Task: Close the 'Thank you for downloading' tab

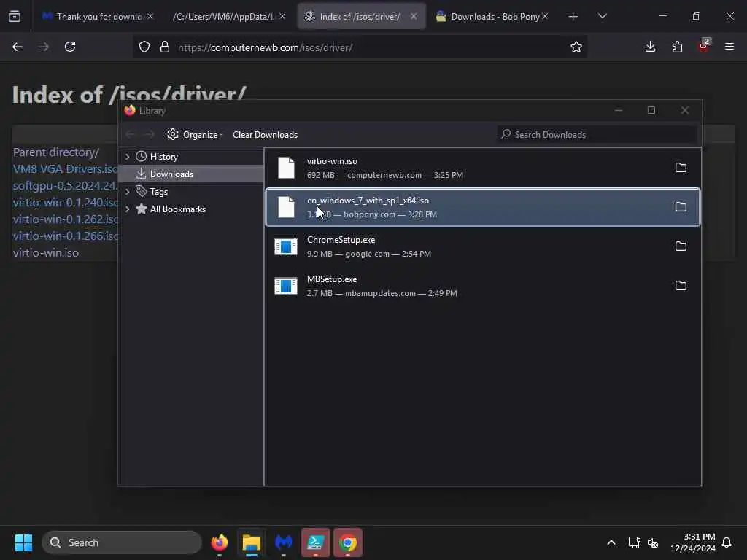Action: (x=150, y=17)
